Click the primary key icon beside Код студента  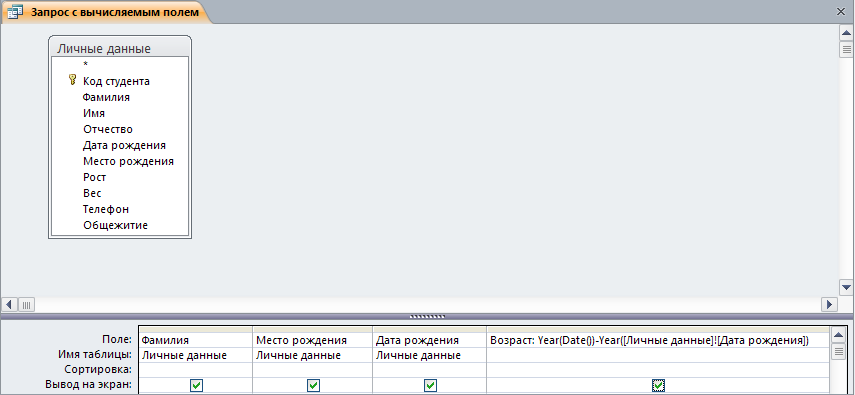point(73,81)
